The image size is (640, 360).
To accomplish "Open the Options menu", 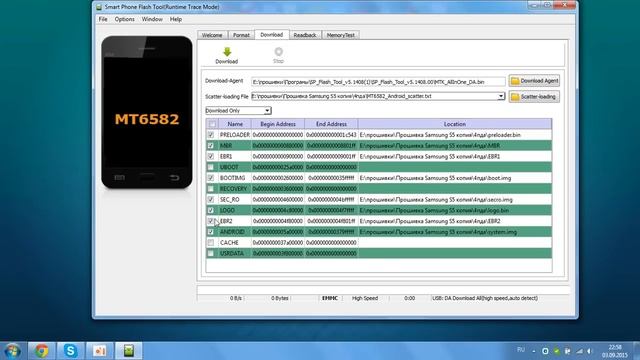I will tap(124, 19).
